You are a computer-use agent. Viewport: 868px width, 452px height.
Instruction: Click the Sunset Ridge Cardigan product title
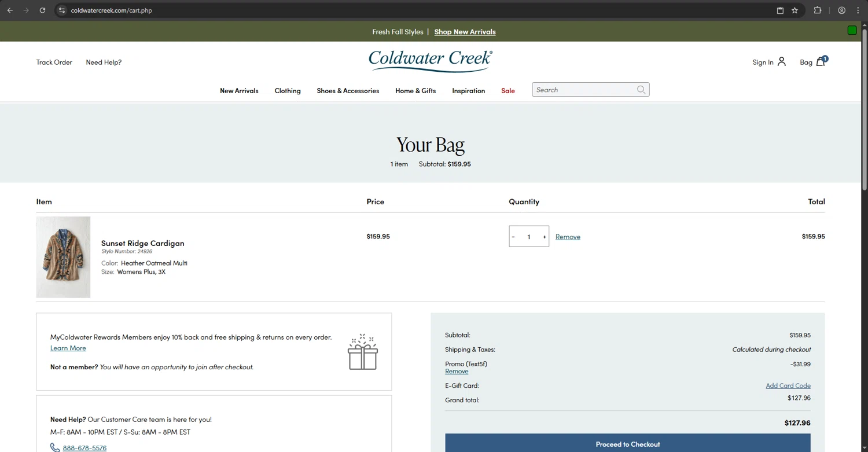tap(143, 243)
